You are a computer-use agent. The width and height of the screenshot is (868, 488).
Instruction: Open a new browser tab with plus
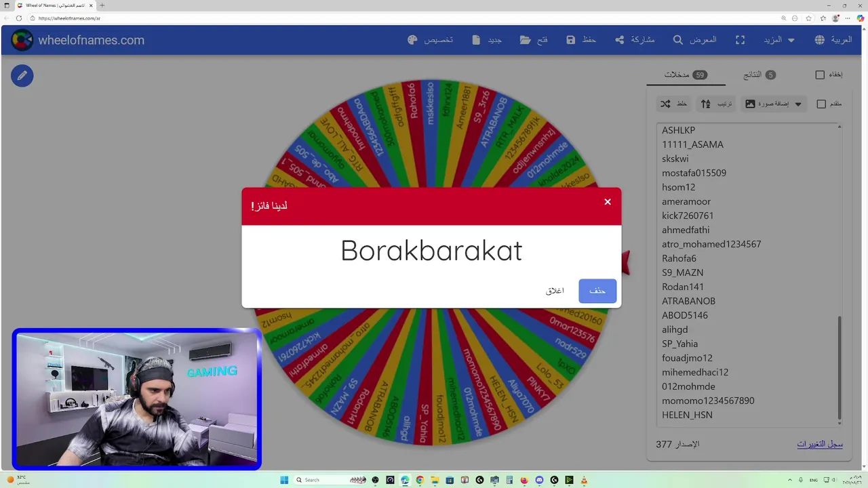tap(102, 5)
